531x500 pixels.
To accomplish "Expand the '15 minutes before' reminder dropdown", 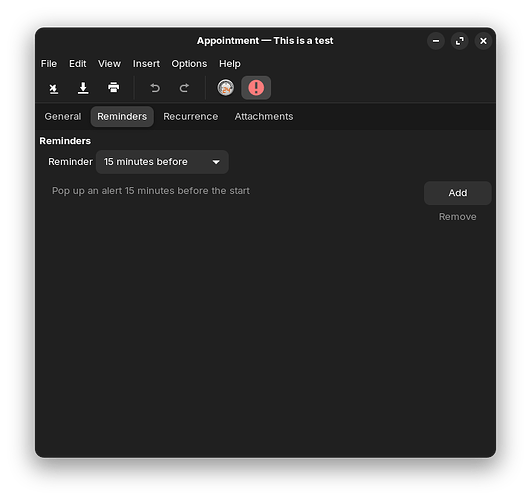I will [162, 162].
